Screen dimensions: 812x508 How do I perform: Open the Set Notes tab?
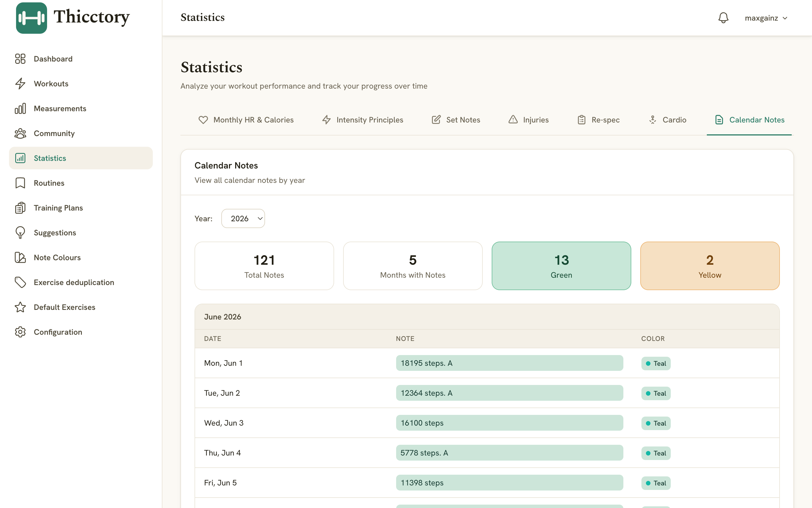coord(456,120)
